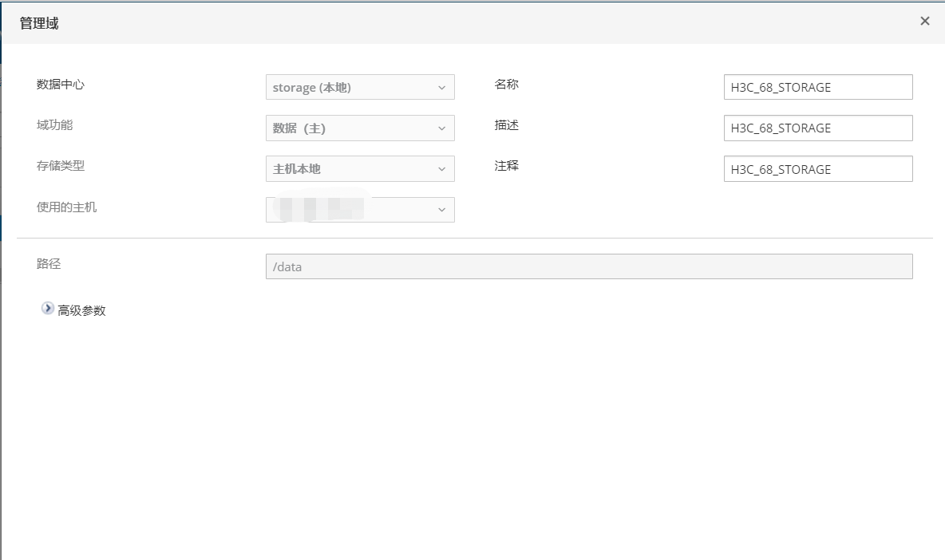Image resolution: width=945 pixels, height=560 pixels.
Task: Click the chevron in the 数据中心 combo box
Action: tap(441, 88)
